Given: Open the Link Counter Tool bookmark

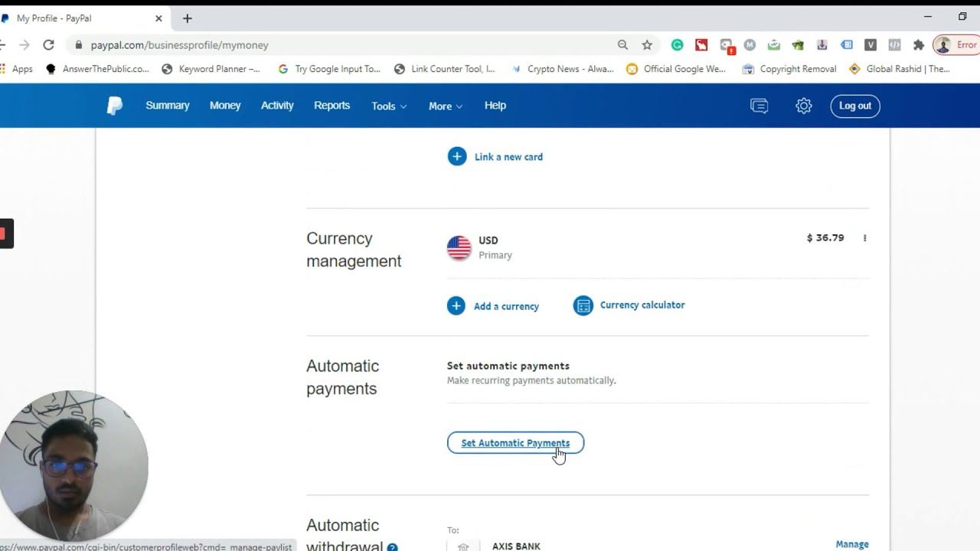Looking at the screenshot, I should pos(445,69).
